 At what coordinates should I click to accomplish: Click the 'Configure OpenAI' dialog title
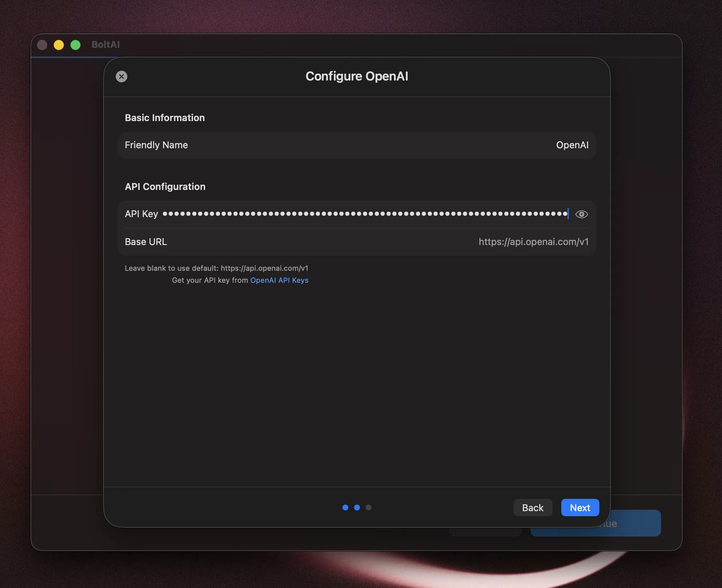click(357, 76)
